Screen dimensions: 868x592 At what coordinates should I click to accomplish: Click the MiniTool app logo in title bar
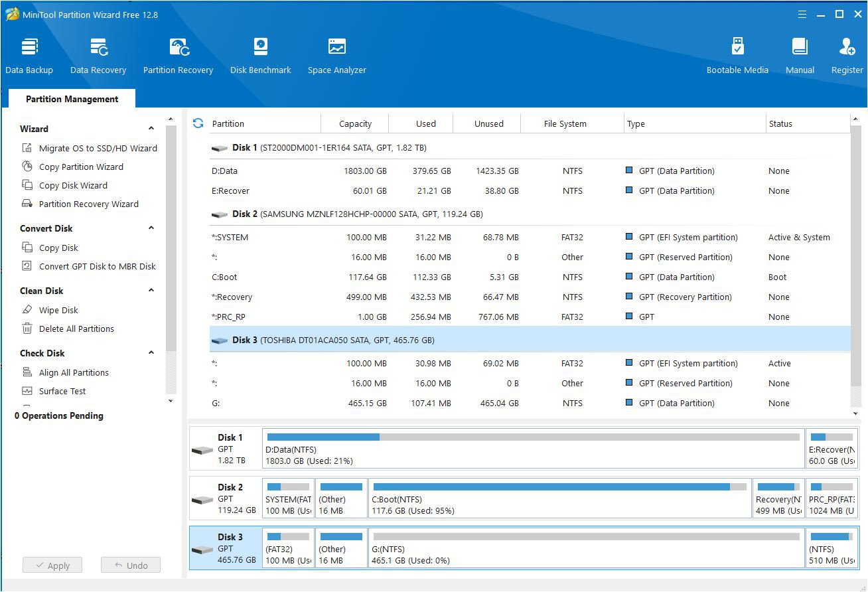point(12,15)
